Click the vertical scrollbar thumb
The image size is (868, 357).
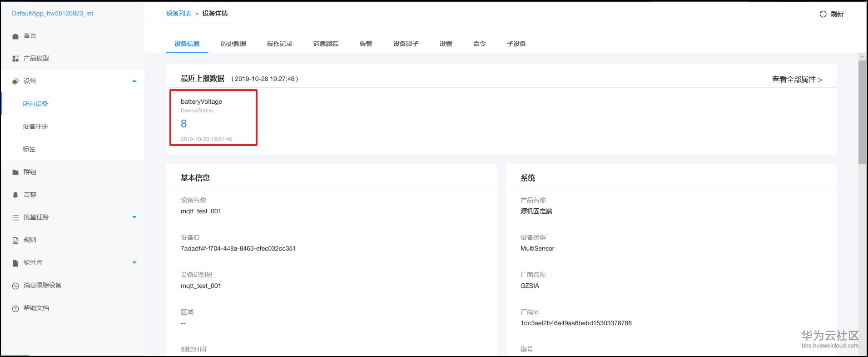pos(862,112)
